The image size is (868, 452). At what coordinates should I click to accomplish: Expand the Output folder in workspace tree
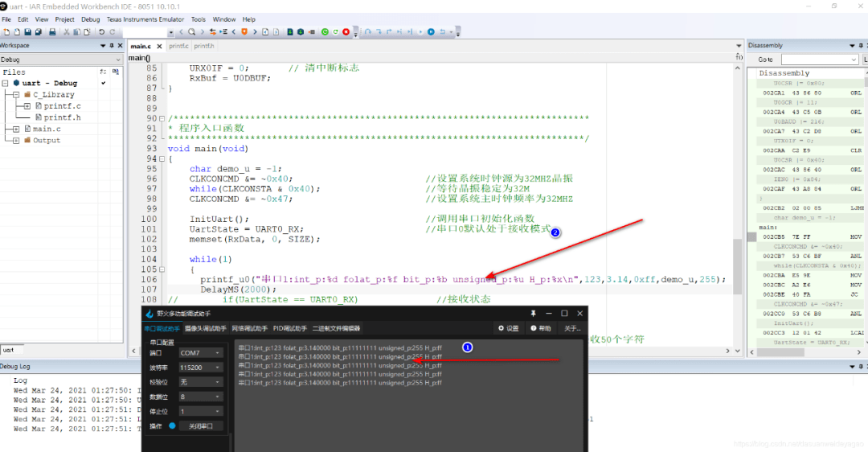pos(16,140)
